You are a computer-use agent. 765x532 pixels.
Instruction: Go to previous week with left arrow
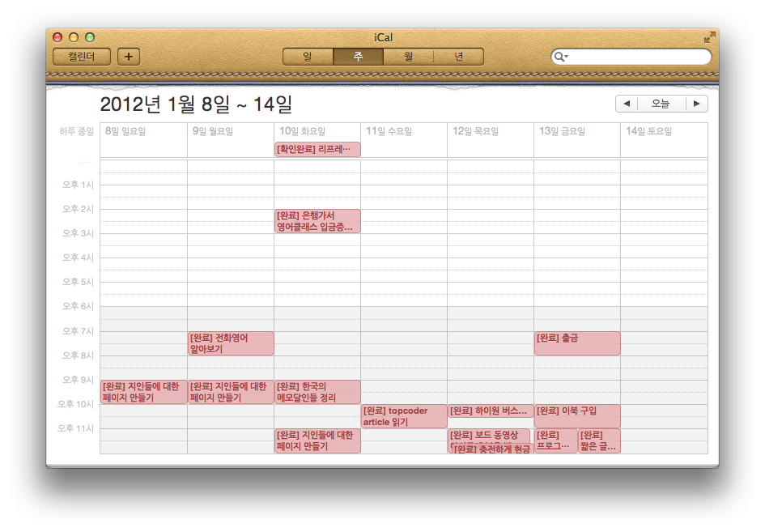click(625, 104)
